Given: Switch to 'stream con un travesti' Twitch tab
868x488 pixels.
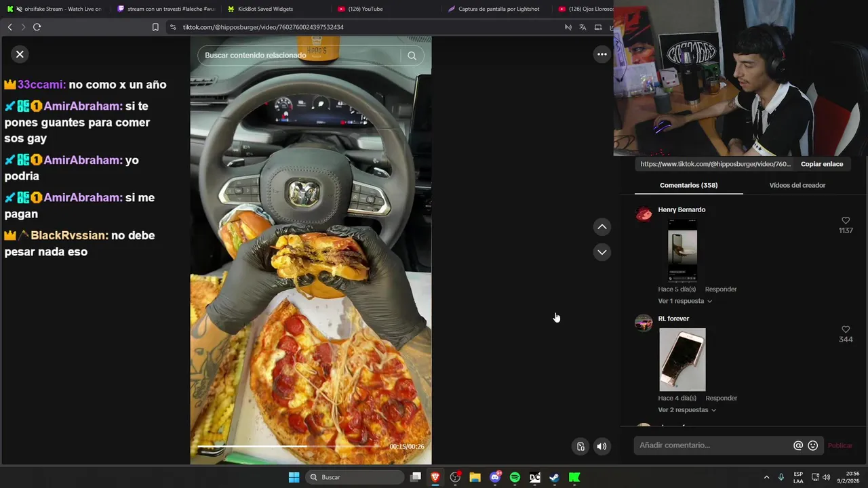Looking at the screenshot, I should coord(165,9).
